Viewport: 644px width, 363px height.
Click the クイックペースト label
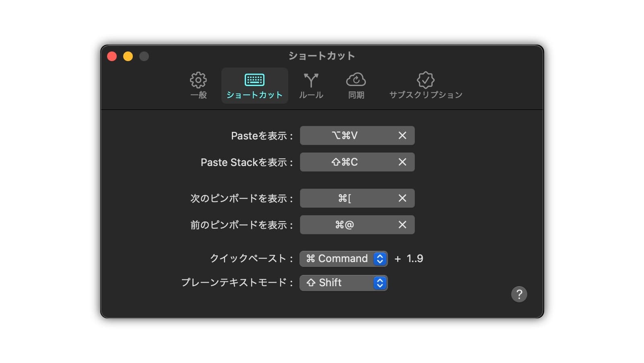coord(252,258)
